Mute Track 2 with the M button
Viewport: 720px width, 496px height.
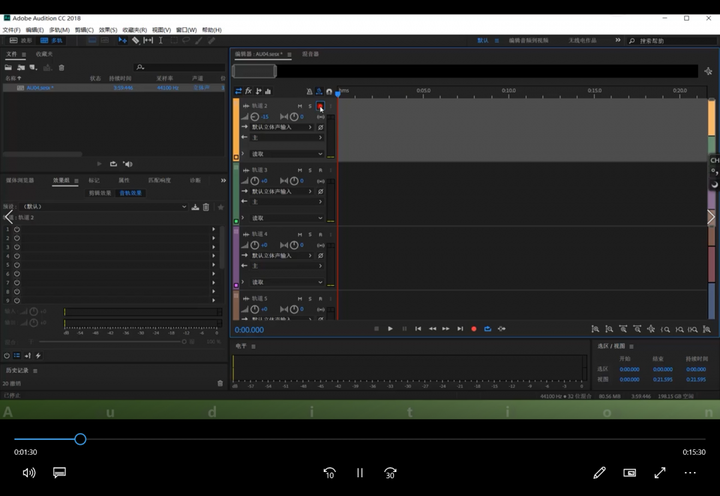point(299,105)
